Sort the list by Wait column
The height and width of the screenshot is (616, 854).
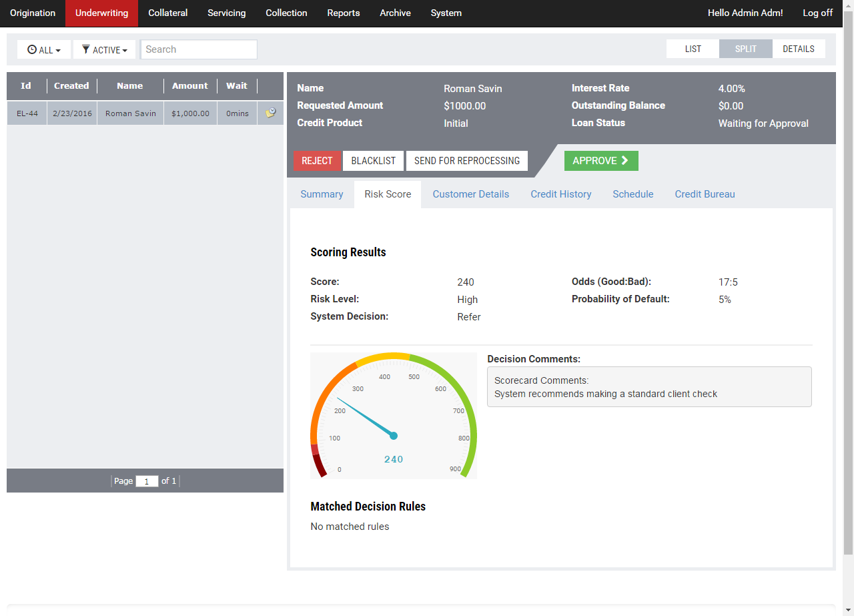237,85
